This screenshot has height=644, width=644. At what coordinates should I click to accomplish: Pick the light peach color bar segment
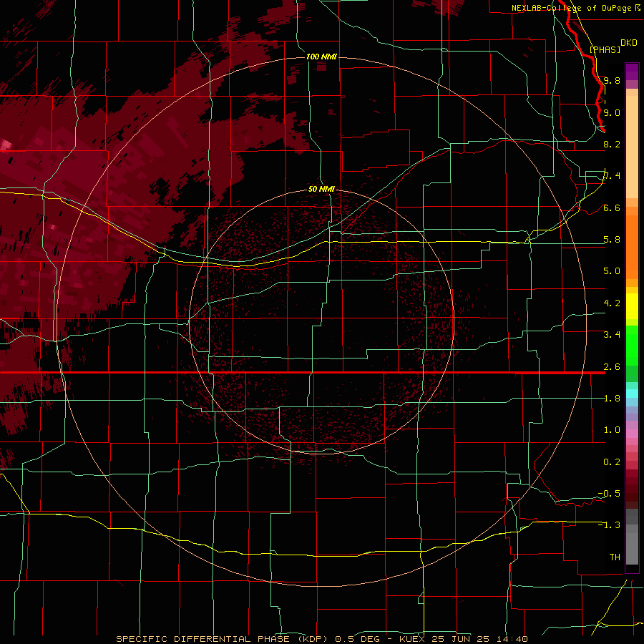pos(632,147)
